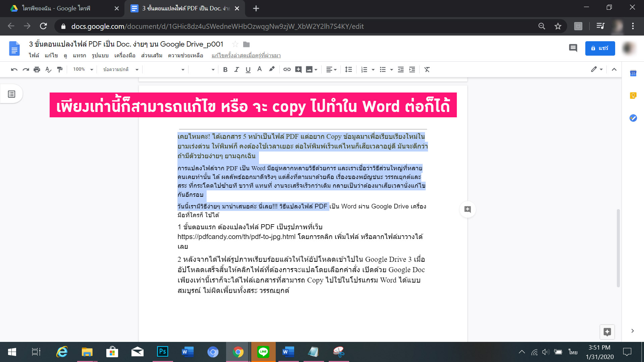Expand the numbered list options arrow
Viewport: 644px width, 362px height.
click(373, 69)
